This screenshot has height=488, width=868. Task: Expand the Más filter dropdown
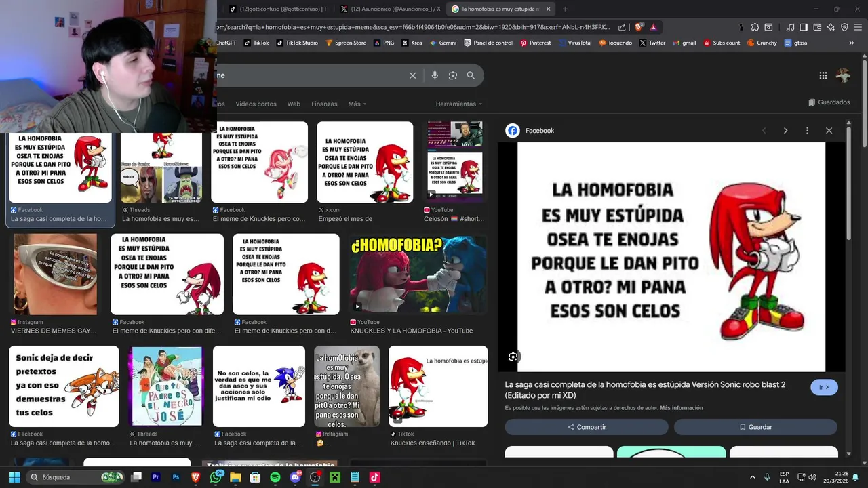tap(357, 104)
